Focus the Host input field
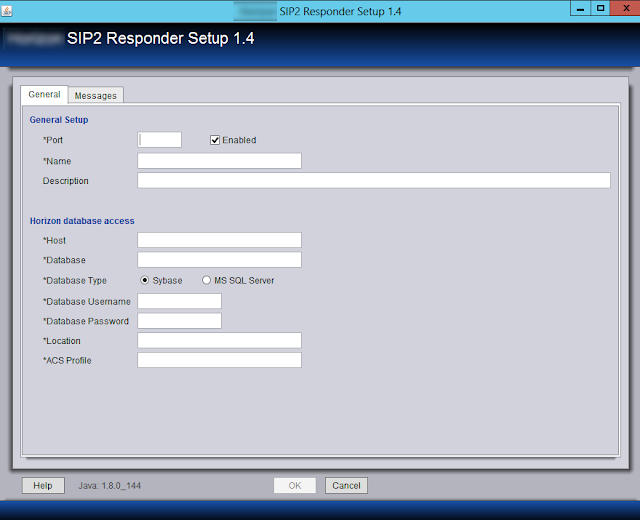This screenshot has width=640, height=520. 220,240
